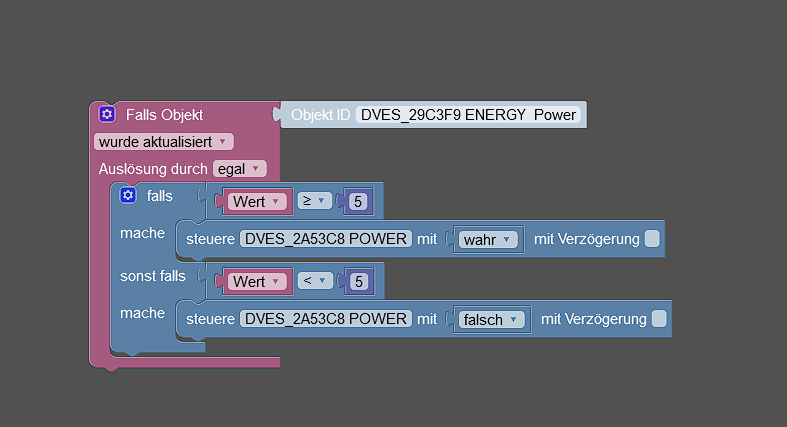Select DVES_2A53C8 POWER field in wahr row
Screen dimensions: 787x427
pos(326,239)
